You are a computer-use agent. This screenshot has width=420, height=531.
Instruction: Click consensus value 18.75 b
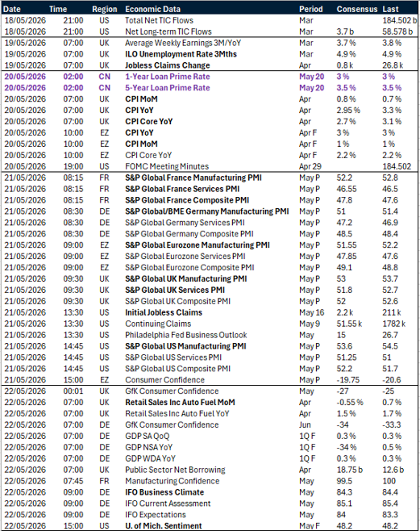(x=350, y=470)
